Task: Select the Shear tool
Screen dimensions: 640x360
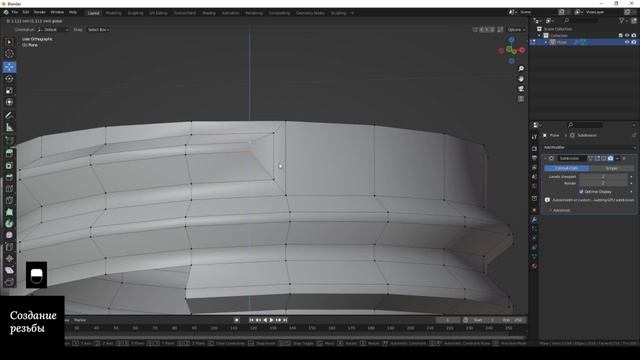Action: (x=9, y=270)
